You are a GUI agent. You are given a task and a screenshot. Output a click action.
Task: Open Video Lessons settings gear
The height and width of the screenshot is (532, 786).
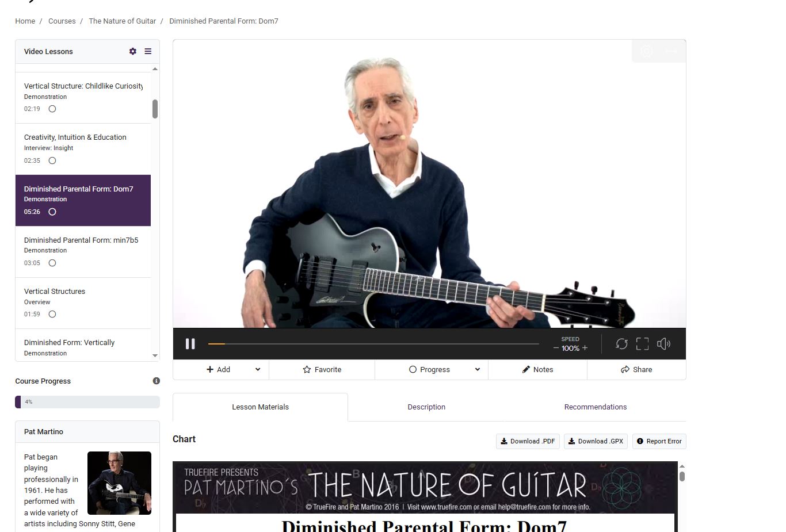coord(133,51)
